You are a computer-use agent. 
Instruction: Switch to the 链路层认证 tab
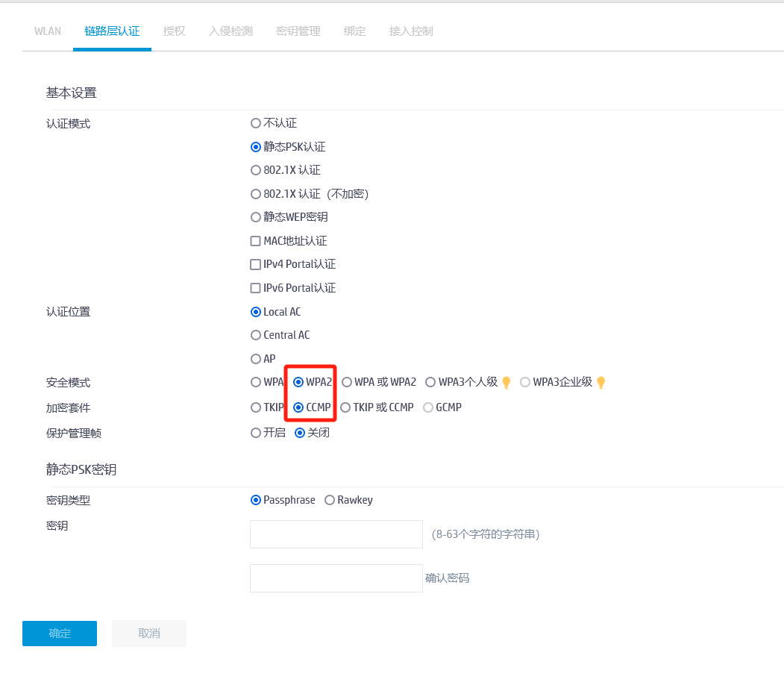(x=112, y=31)
